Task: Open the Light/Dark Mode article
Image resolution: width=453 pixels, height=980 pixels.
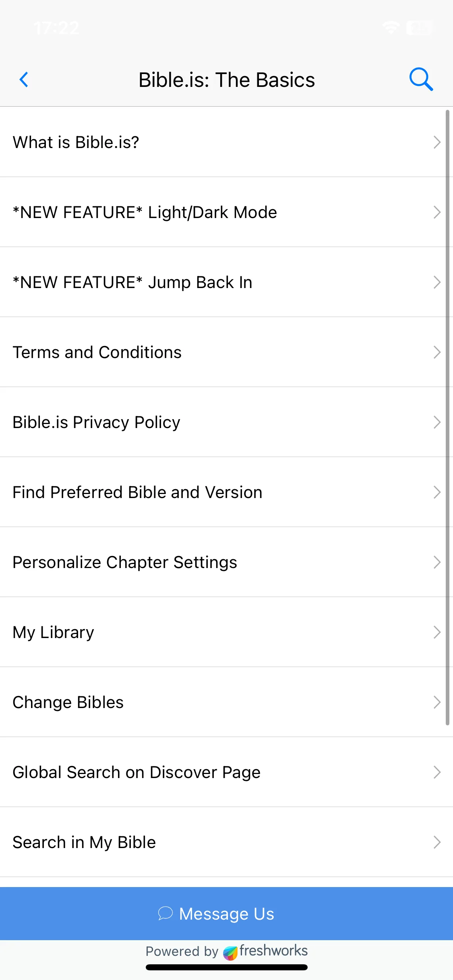Action: tap(226, 212)
